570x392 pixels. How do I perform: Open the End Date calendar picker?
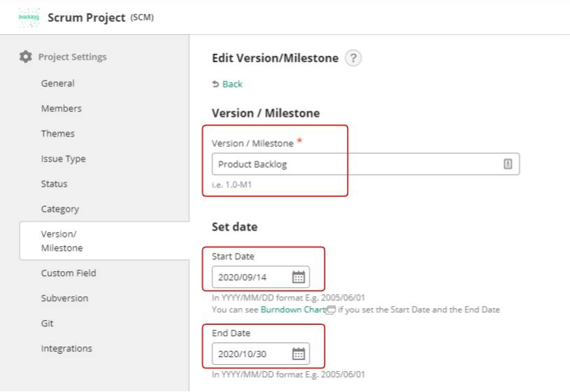coord(299,354)
